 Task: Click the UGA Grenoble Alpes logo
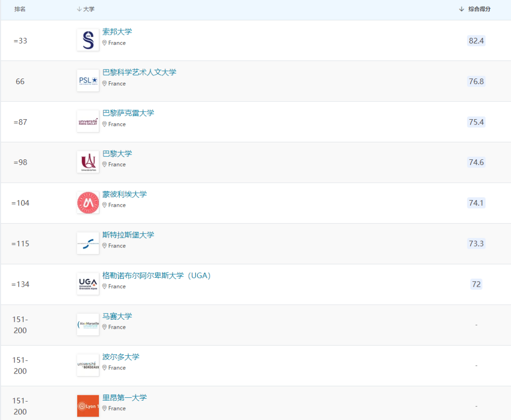pos(88,283)
